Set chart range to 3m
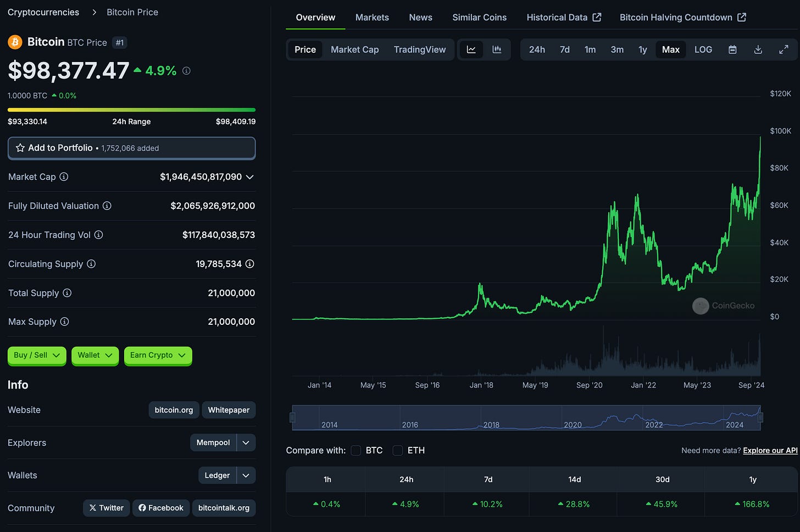Image resolution: width=800 pixels, height=532 pixels. coord(617,49)
